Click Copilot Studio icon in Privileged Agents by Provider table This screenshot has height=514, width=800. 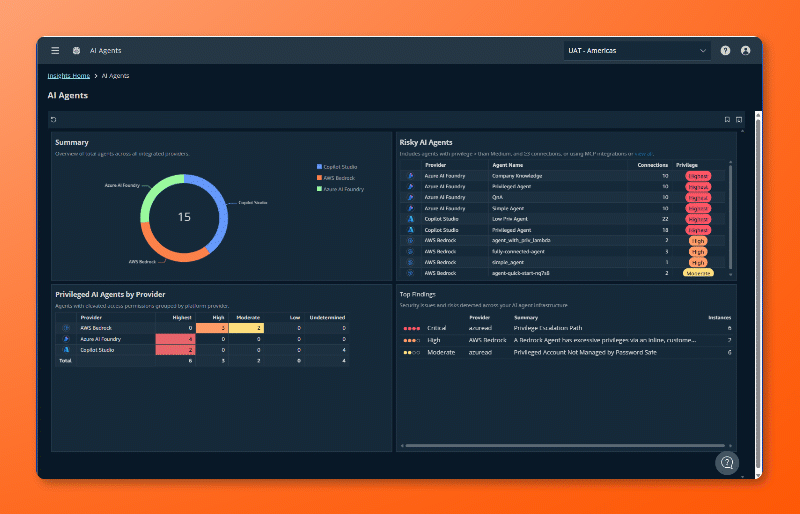(x=66, y=350)
